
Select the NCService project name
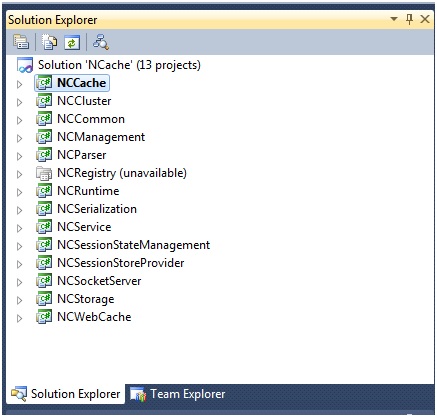(x=84, y=227)
